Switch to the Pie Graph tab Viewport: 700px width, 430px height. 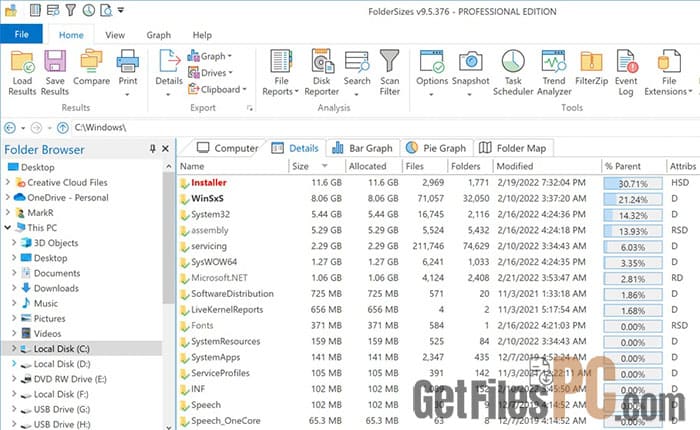(x=436, y=148)
